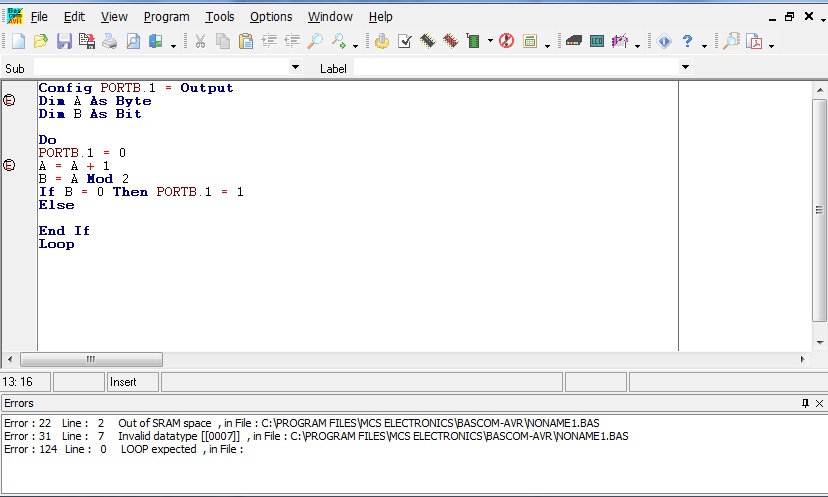Open program toolbar overflow arrow after table icon
828x497 pixels.
click(547, 46)
